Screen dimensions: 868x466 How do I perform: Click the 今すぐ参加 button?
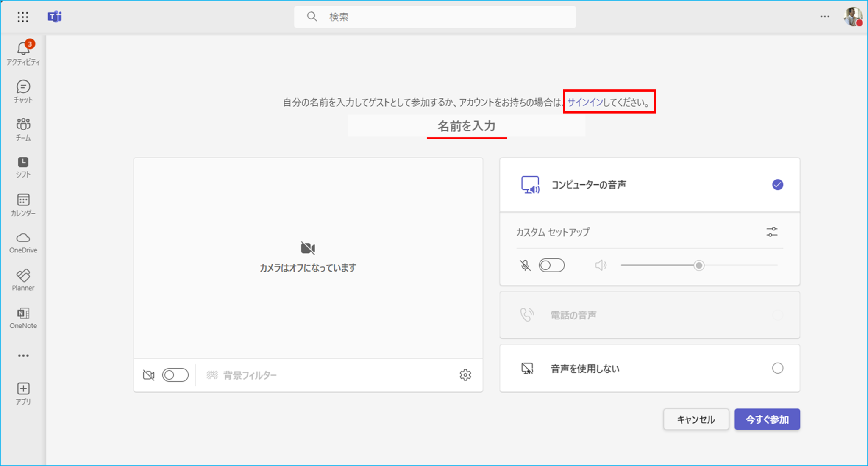(x=767, y=419)
